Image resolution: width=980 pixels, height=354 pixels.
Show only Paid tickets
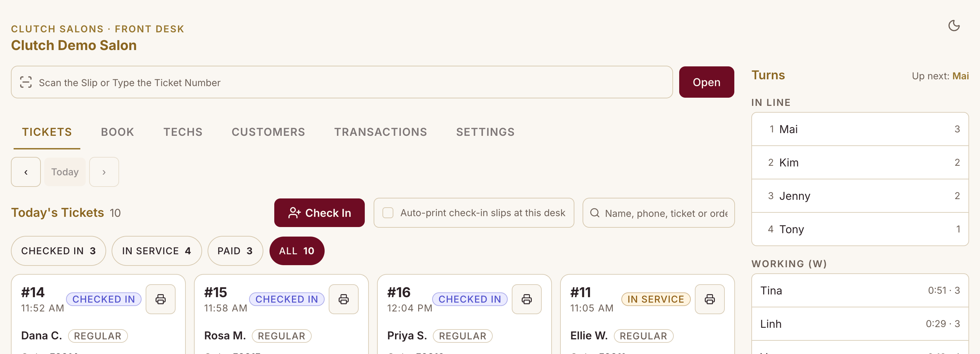tap(235, 251)
